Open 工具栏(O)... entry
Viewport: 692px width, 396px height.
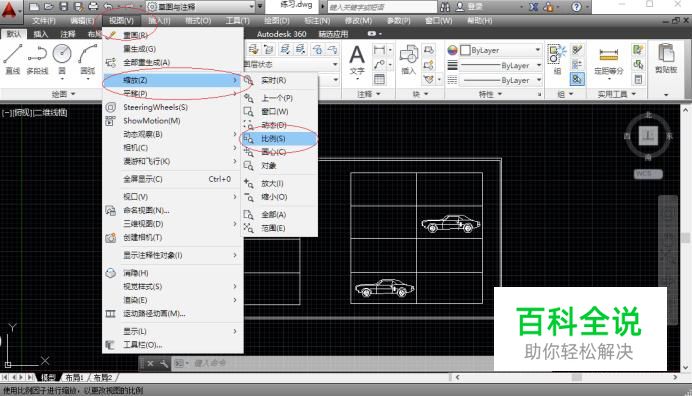(x=173, y=345)
